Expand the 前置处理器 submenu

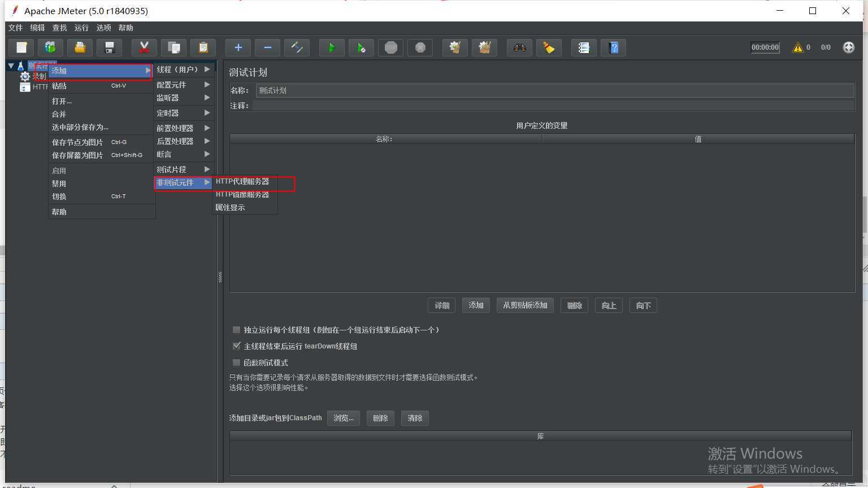click(184, 128)
